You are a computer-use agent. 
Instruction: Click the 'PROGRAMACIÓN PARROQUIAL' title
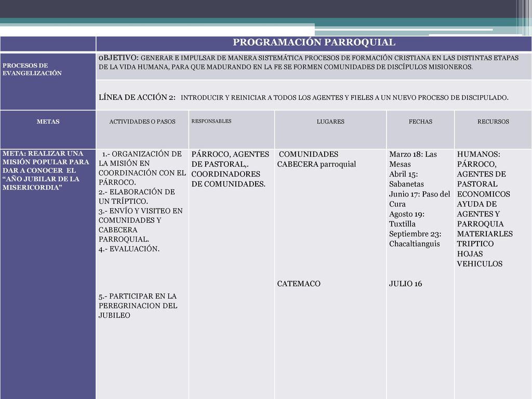pos(314,43)
